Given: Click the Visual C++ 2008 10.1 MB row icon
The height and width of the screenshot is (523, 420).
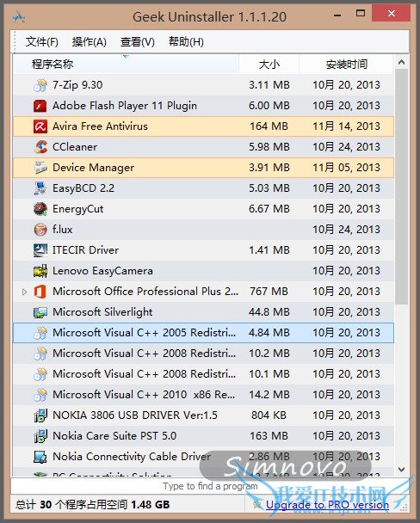Looking at the screenshot, I should 40,374.
